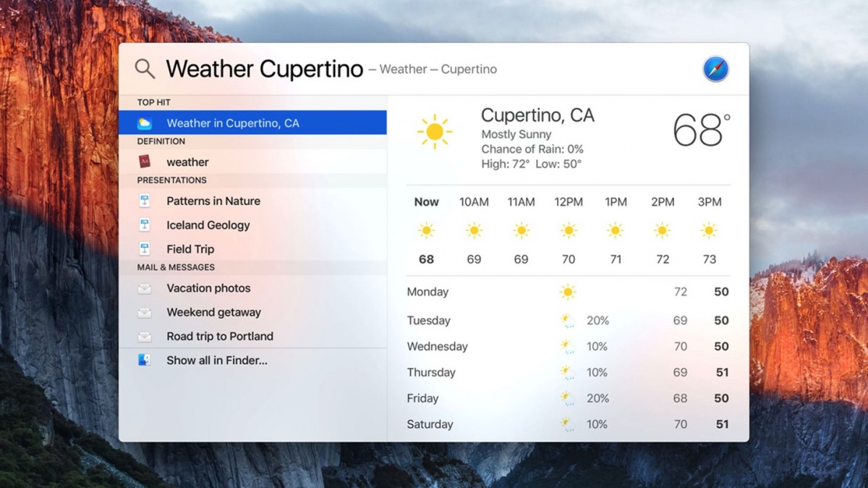Click the Dictionary icon beside weather
Image resolution: width=868 pixels, height=488 pixels.
[x=145, y=161]
